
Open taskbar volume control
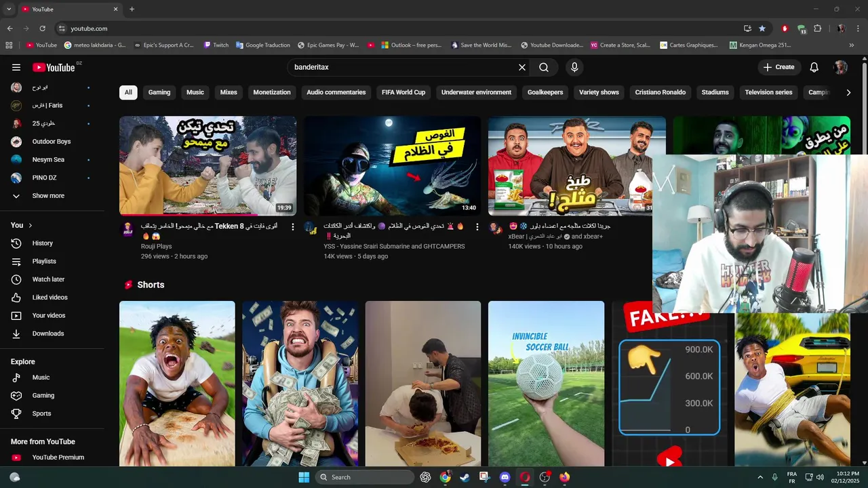(x=820, y=477)
